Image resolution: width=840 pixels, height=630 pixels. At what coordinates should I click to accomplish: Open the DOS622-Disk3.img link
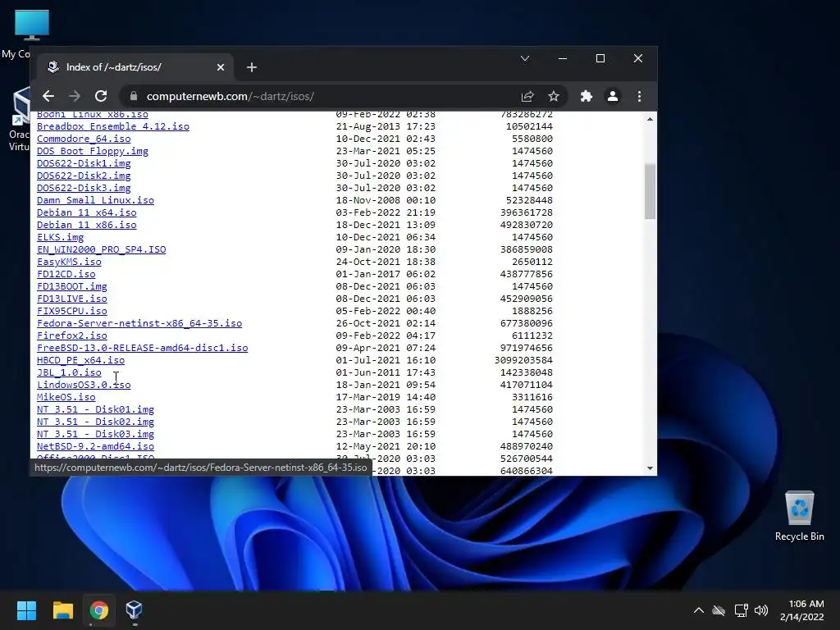(x=84, y=188)
